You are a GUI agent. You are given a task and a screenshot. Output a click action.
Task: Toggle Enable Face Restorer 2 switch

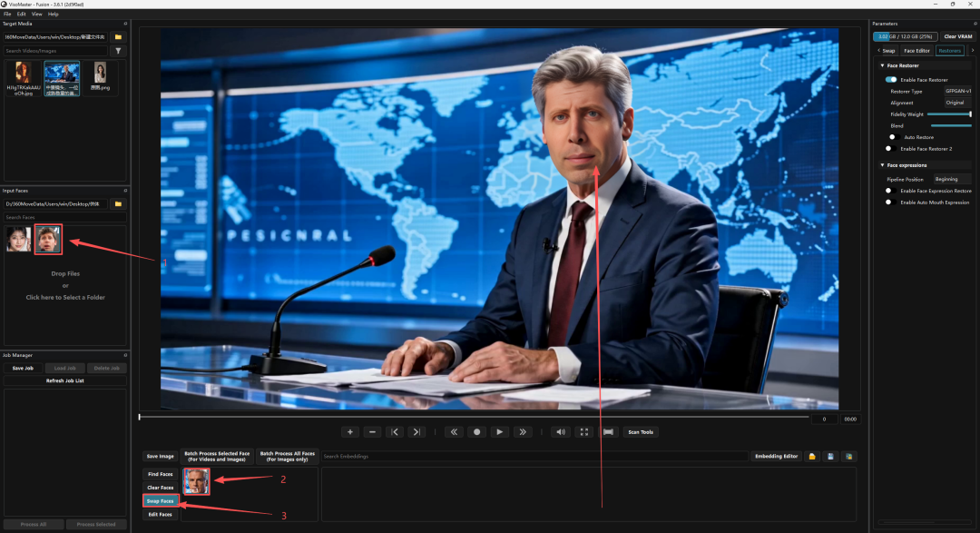click(890, 149)
